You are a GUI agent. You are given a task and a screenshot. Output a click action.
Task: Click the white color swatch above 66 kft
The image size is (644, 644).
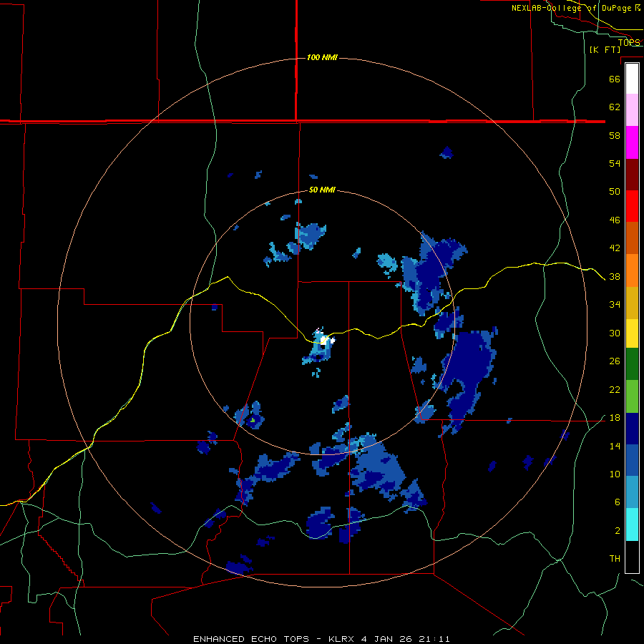[632, 79]
